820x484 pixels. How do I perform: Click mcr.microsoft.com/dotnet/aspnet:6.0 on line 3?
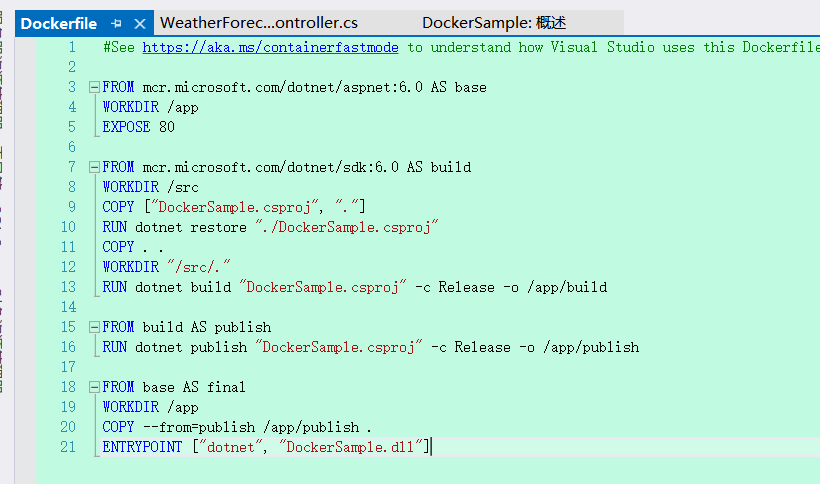pos(282,87)
